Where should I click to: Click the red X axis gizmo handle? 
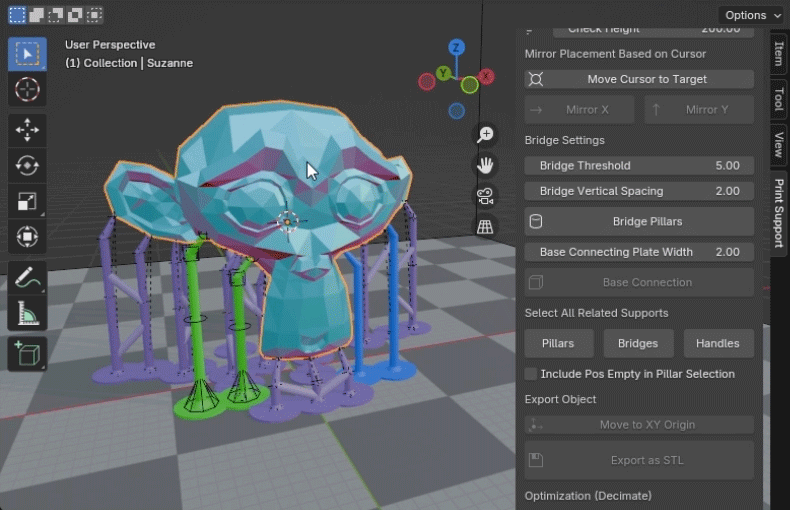coord(486,77)
